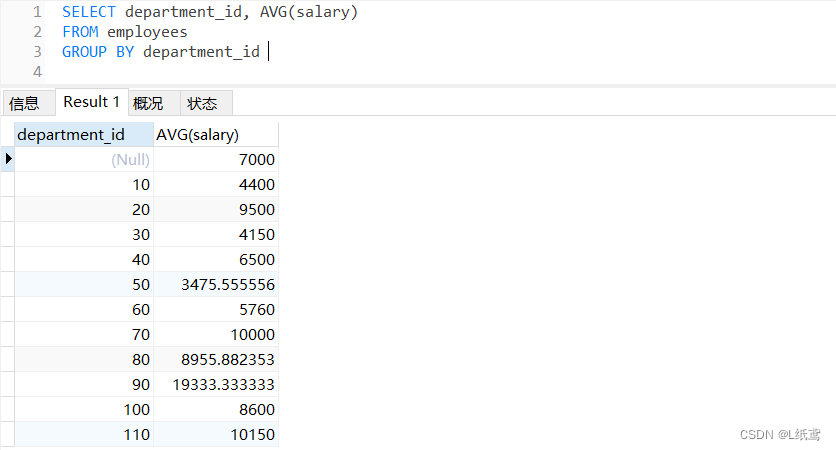Select the 9500 average salary cell
The image size is (836, 450).
coord(216,210)
